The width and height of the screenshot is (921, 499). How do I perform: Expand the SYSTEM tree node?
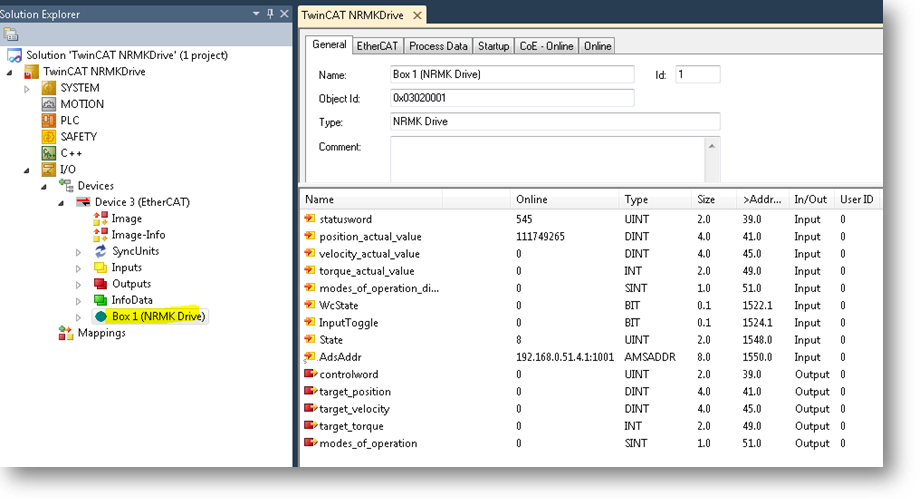26,89
